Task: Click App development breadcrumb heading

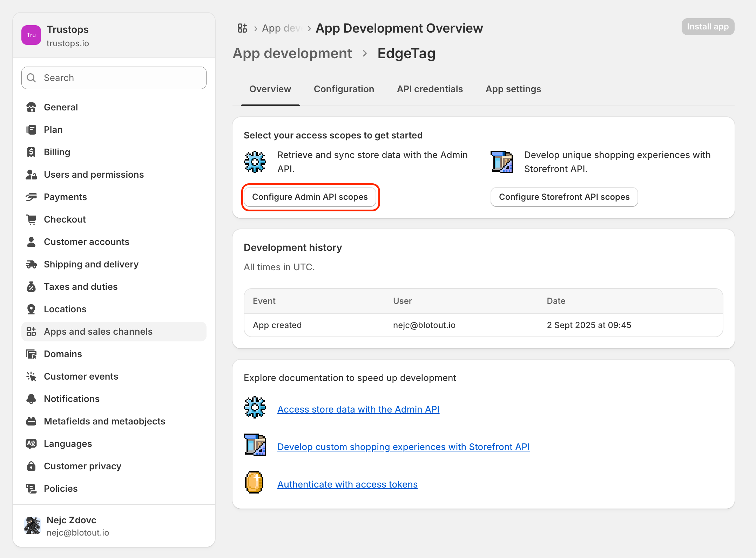Action: coord(292,54)
